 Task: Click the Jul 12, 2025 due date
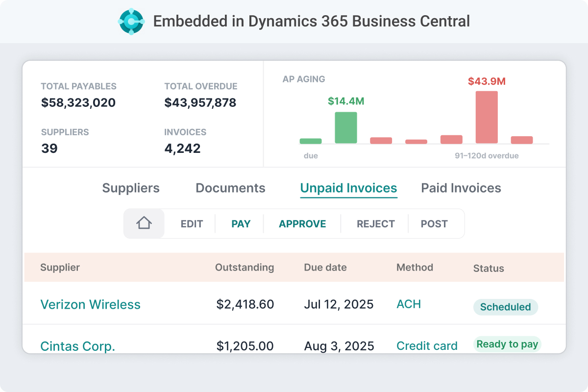[339, 304]
